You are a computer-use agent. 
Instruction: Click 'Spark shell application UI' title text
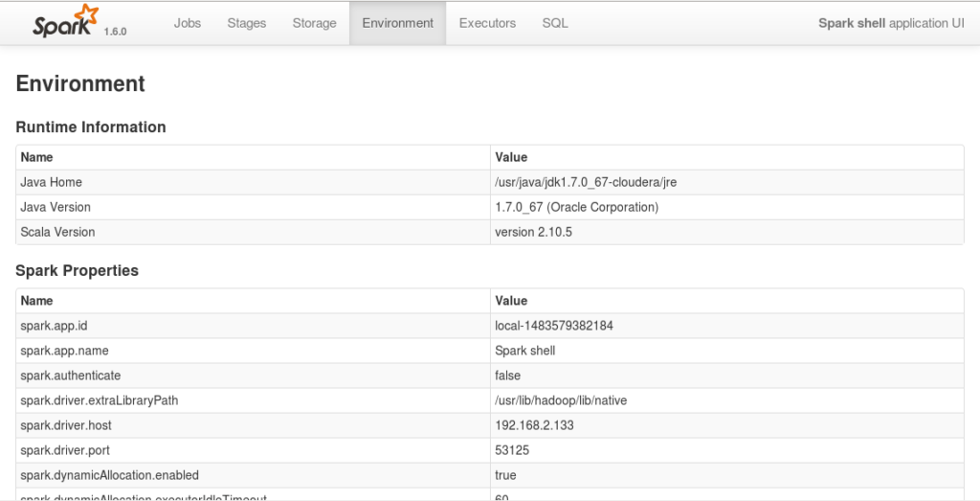[891, 23]
